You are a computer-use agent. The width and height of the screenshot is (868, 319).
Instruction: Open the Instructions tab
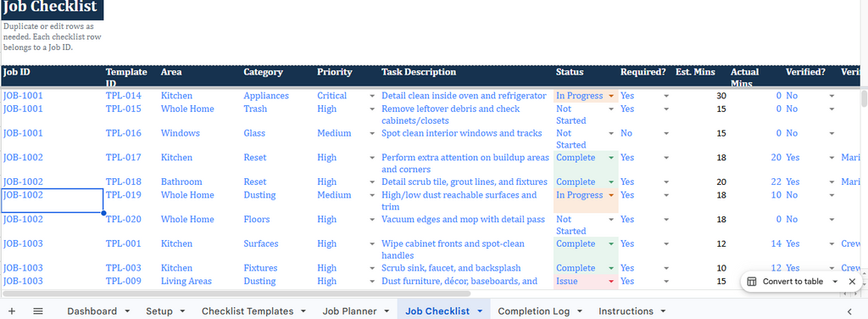tap(626, 311)
